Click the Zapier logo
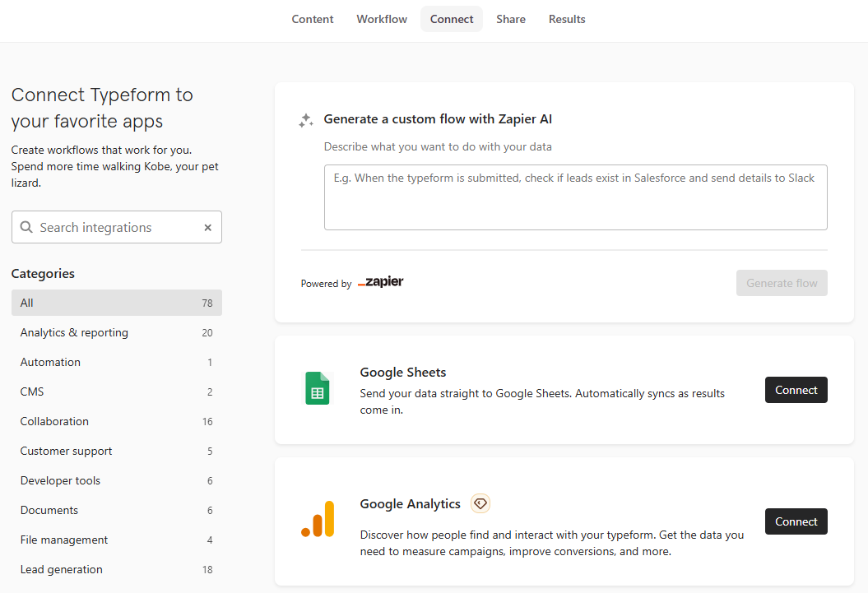The height and width of the screenshot is (593, 868). pos(380,281)
